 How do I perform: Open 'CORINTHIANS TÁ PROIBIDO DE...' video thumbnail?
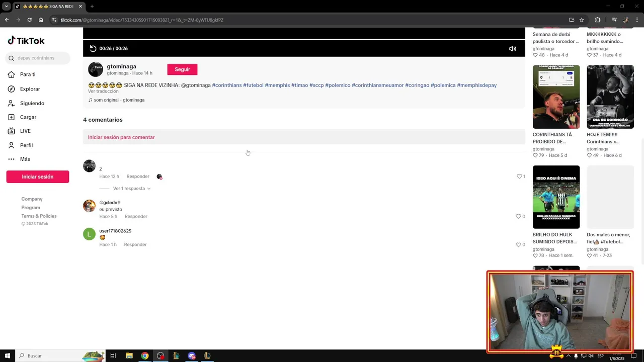(556, 97)
